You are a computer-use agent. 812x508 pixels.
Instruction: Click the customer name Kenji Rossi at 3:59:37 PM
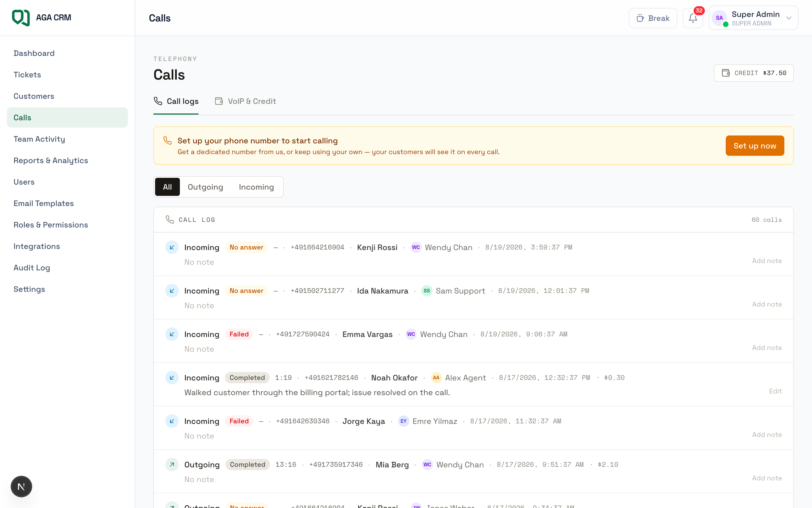pyautogui.click(x=377, y=247)
